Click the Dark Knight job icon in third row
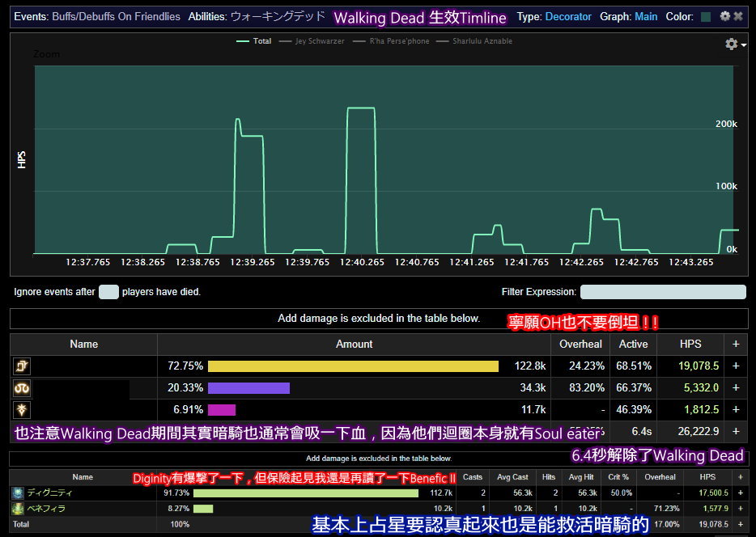The width and height of the screenshot is (756, 537). coord(22,410)
